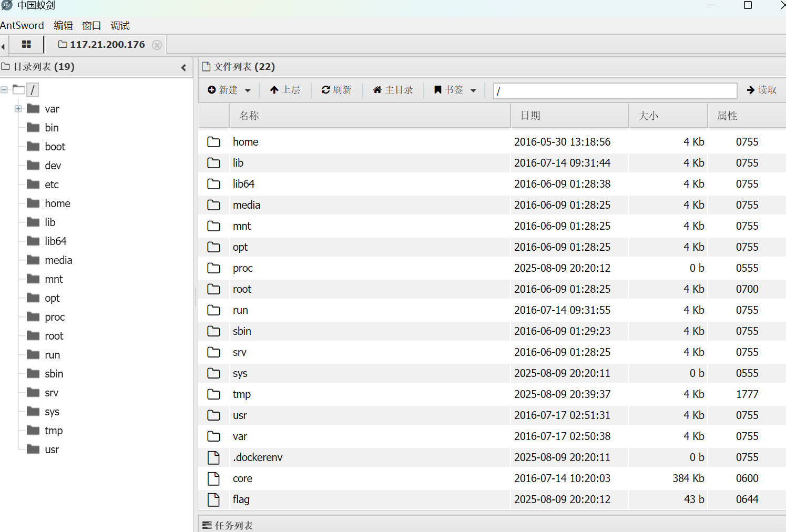Click the path input field

pos(615,90)
